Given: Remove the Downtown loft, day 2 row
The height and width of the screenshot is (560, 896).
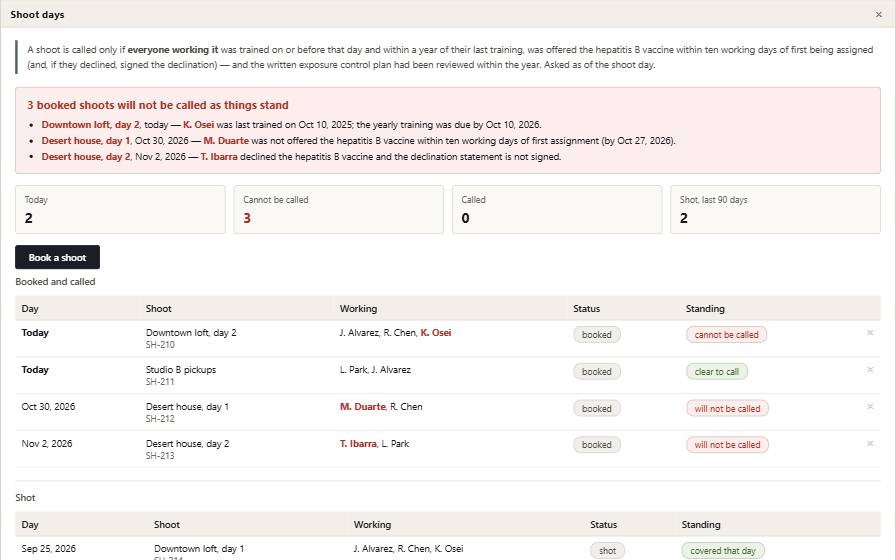Looking at the screenshot, I should pyautogui.click(x=870, y=333).
